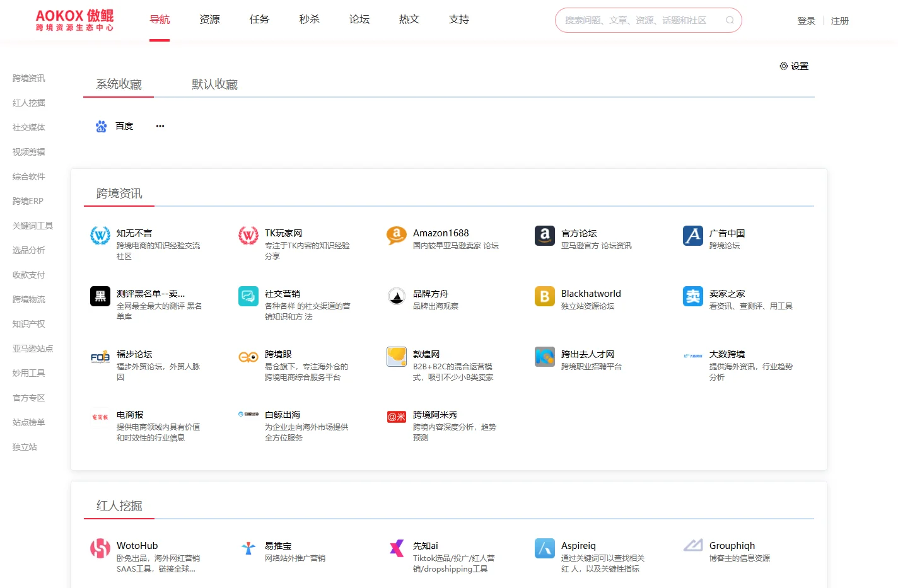Image resolution: width=898 pixels, height=588 pixels.
Task: Open the WotoHub title link
Action: [x=137, y=546]
